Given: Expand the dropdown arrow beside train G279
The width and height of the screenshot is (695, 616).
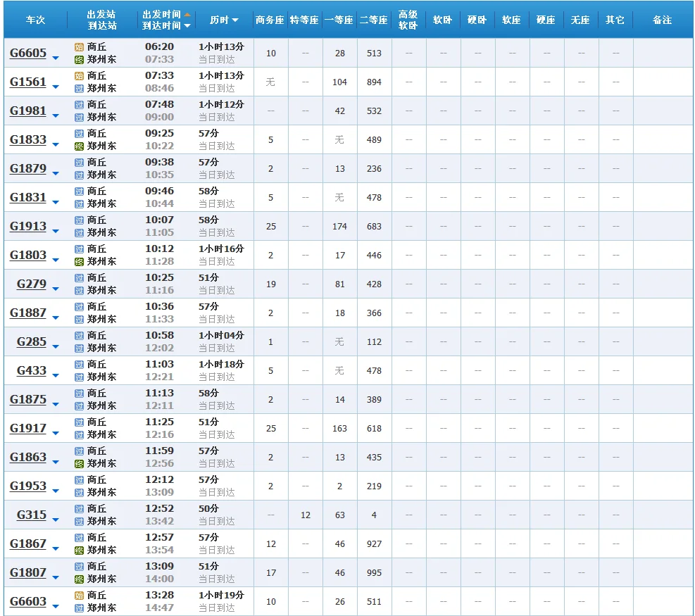Looking at the screenshot, I should click(56, 287).
